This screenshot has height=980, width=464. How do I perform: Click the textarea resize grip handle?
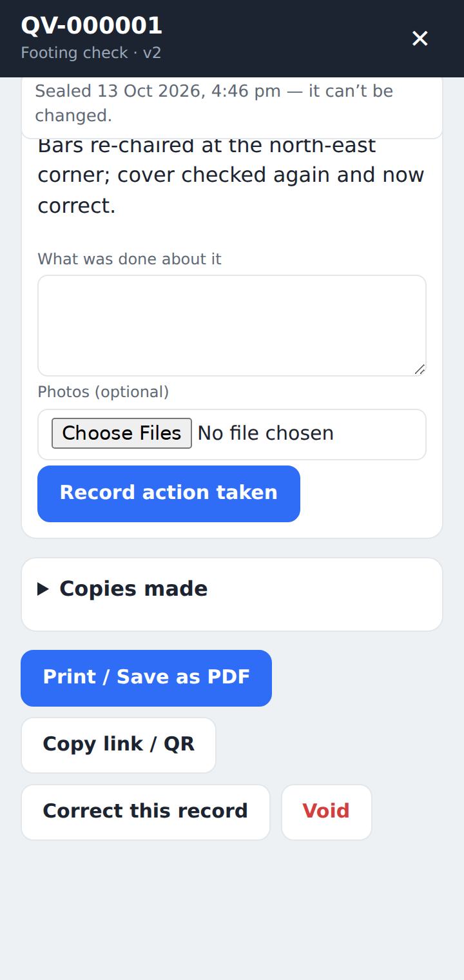[x=420, y=369]
